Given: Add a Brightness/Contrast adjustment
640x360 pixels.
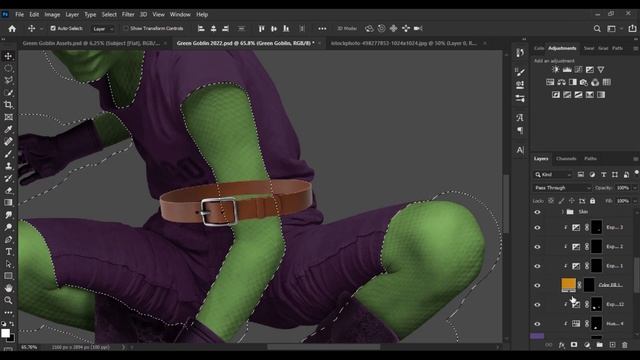Looking at the screenshot, I should tap(556, 70).
